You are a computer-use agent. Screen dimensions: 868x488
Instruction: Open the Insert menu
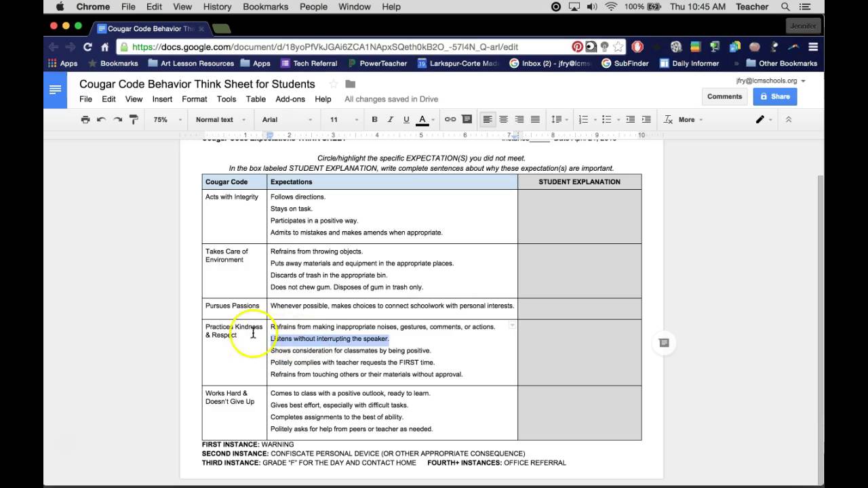[162, 99]
